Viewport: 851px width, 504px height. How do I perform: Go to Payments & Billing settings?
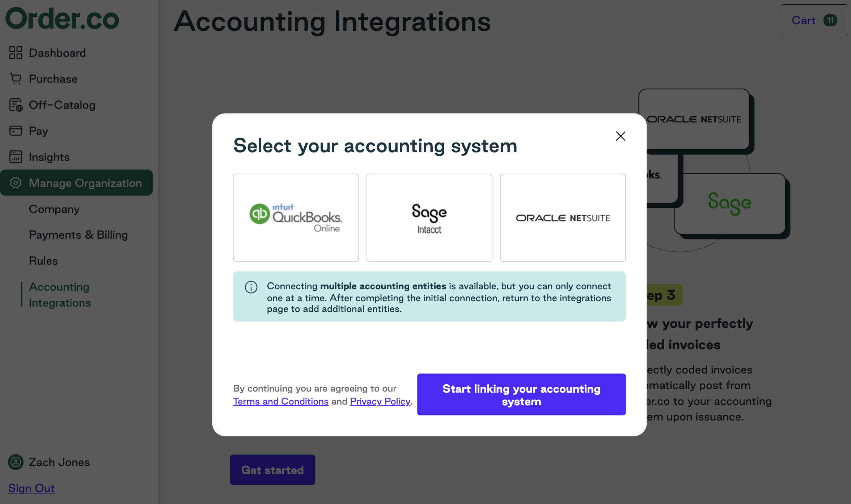click(x=78, y=235)
